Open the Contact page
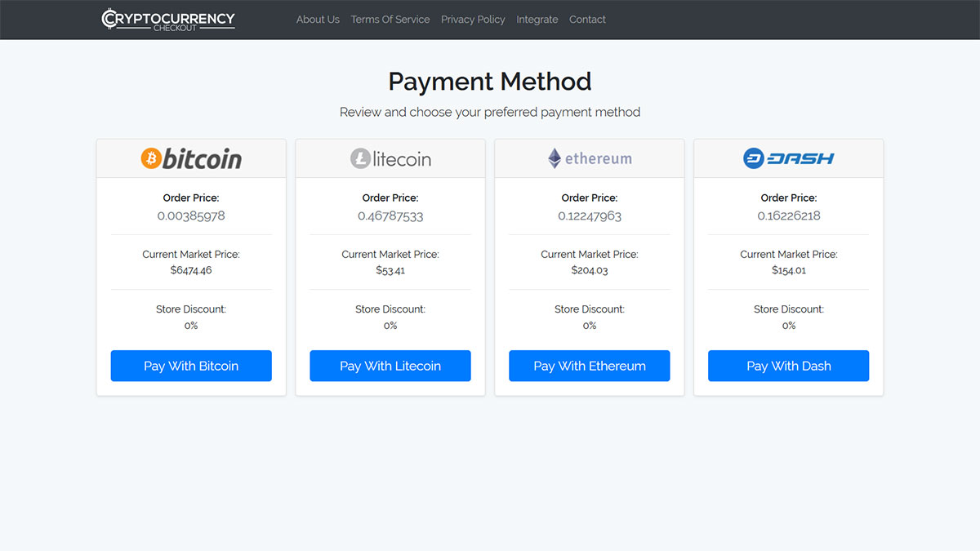The width and height of the screenshot is (980, 551). 587,20
